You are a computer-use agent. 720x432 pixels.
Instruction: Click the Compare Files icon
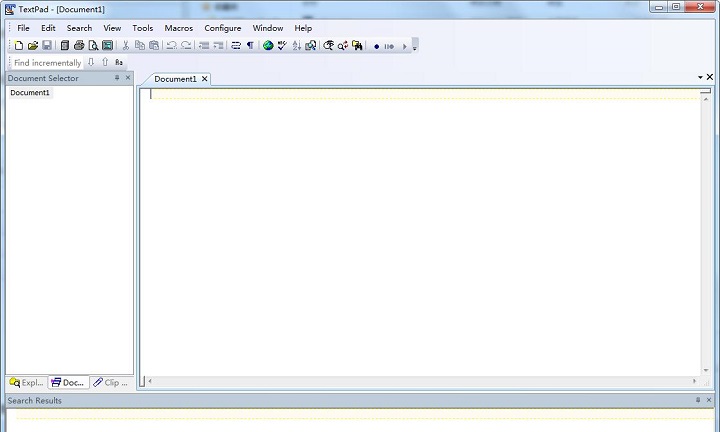[311, 45]
